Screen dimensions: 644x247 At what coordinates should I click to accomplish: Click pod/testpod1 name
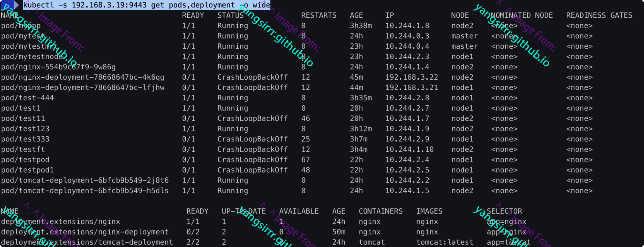tap(27, 170)
